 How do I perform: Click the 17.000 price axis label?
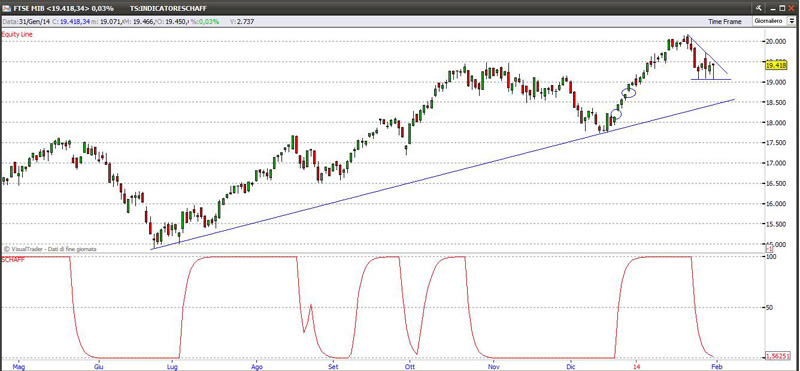pyautogui.click(x=776, y=163)
